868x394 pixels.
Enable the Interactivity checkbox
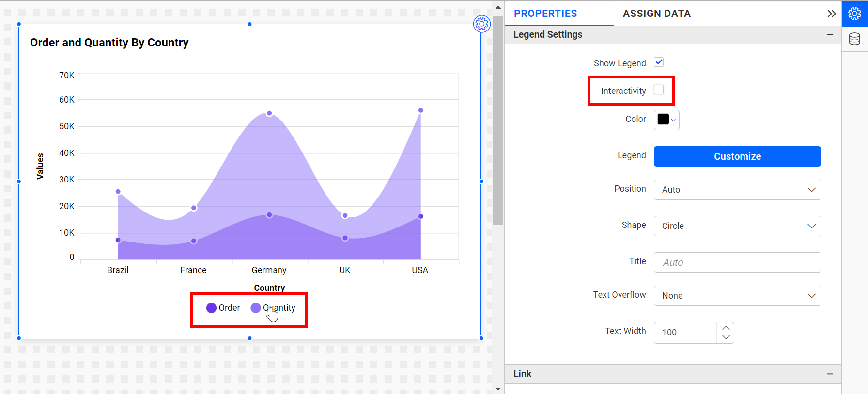(x=659, y=90)
